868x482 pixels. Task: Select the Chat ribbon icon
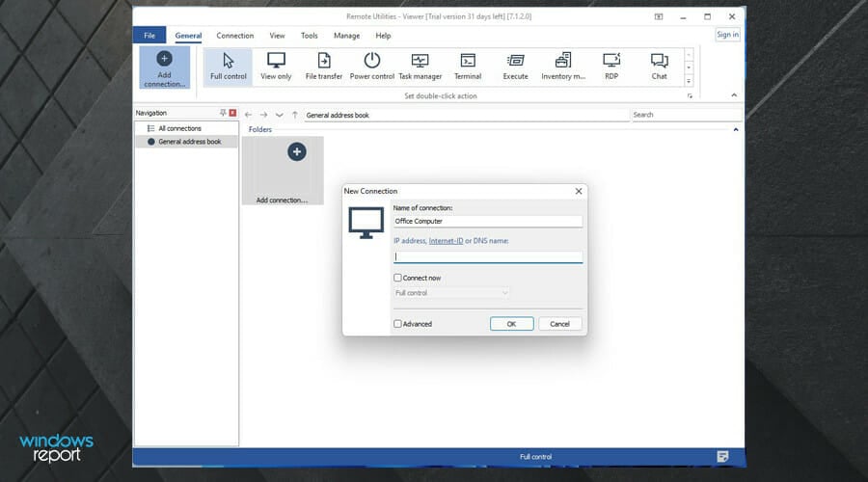659,67
